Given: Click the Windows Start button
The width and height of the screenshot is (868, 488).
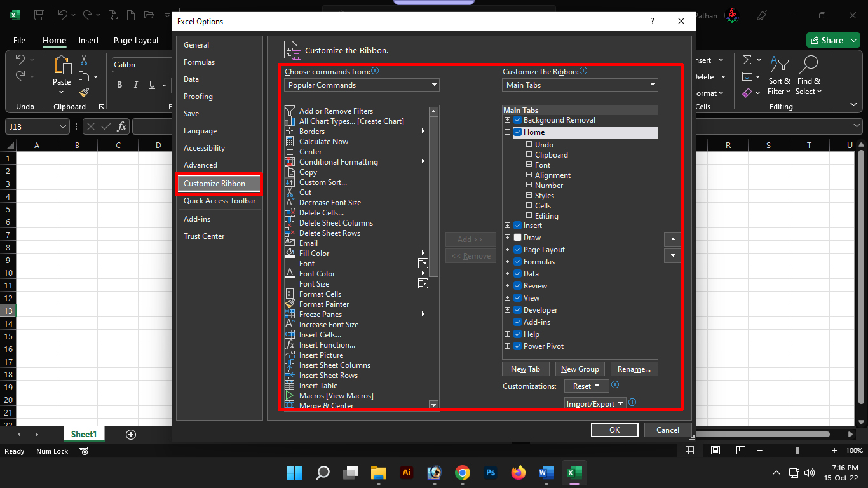Looking at the screenshot, I should (x=294, y=473).
